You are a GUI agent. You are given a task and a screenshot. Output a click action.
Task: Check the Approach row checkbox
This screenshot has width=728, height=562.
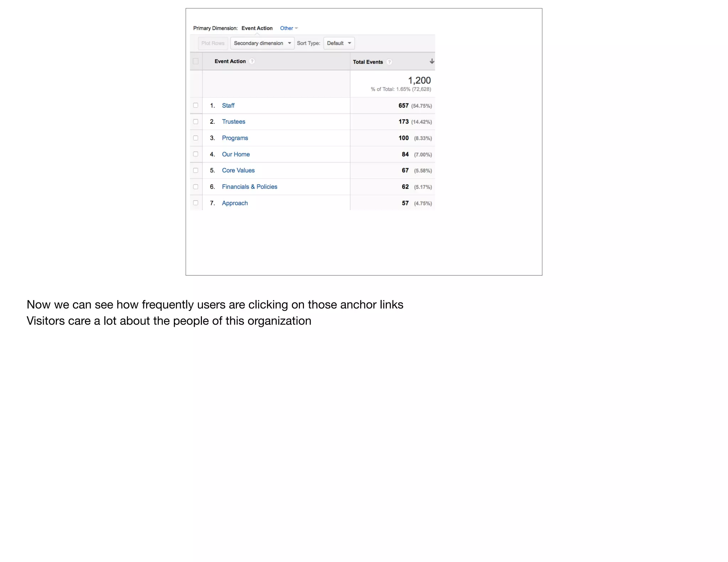click(x=196, y=203)
